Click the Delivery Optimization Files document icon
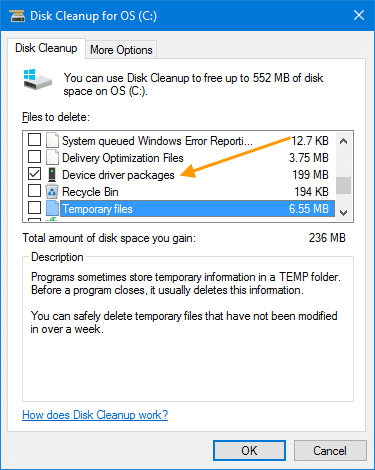This screenshot has height=470, width=375. tap(52, 157)
